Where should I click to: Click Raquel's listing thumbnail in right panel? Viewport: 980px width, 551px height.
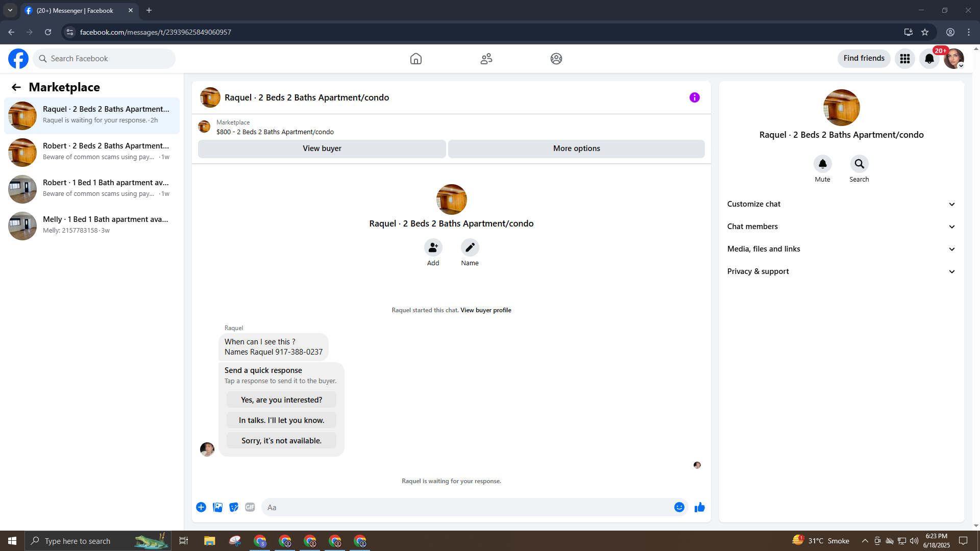(x=842, y=108)
